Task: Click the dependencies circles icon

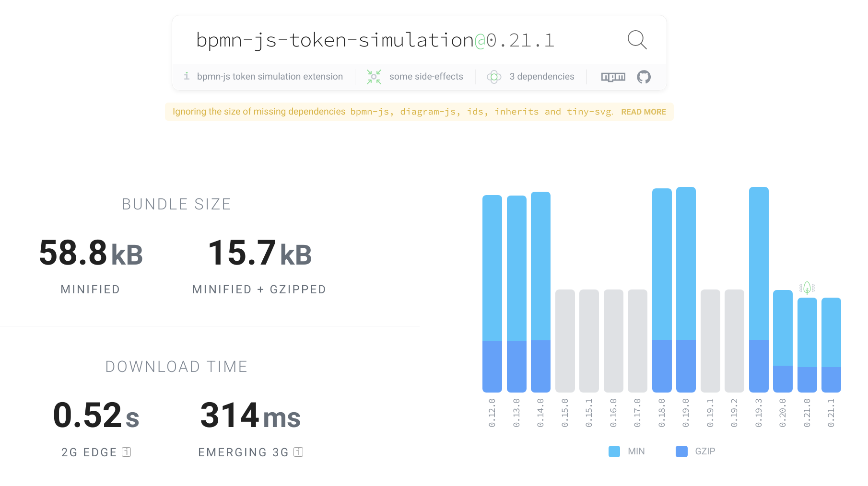Action: coord(494,77)
